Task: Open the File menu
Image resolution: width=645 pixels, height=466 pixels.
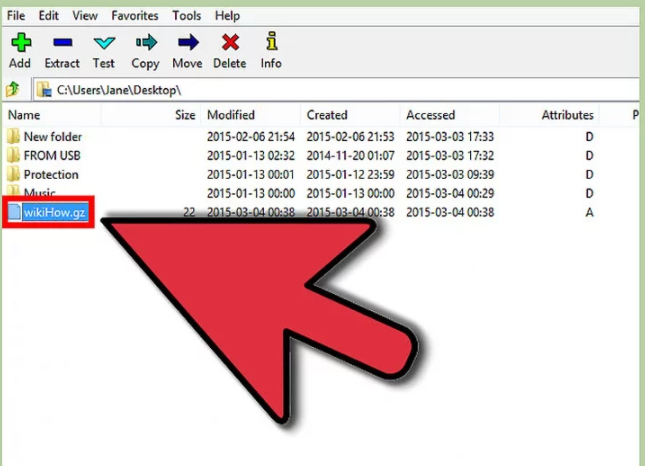Action: [x=18, y=16]
